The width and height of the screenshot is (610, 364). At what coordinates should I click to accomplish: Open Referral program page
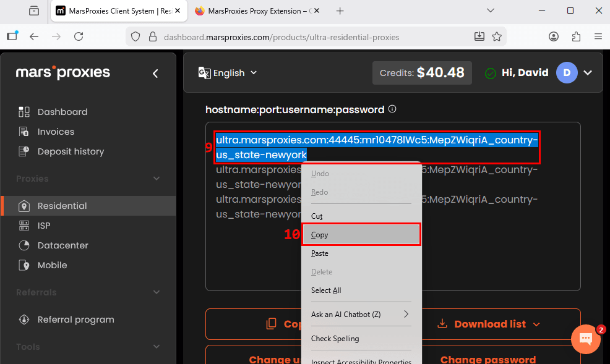click(x=76, y=320)
